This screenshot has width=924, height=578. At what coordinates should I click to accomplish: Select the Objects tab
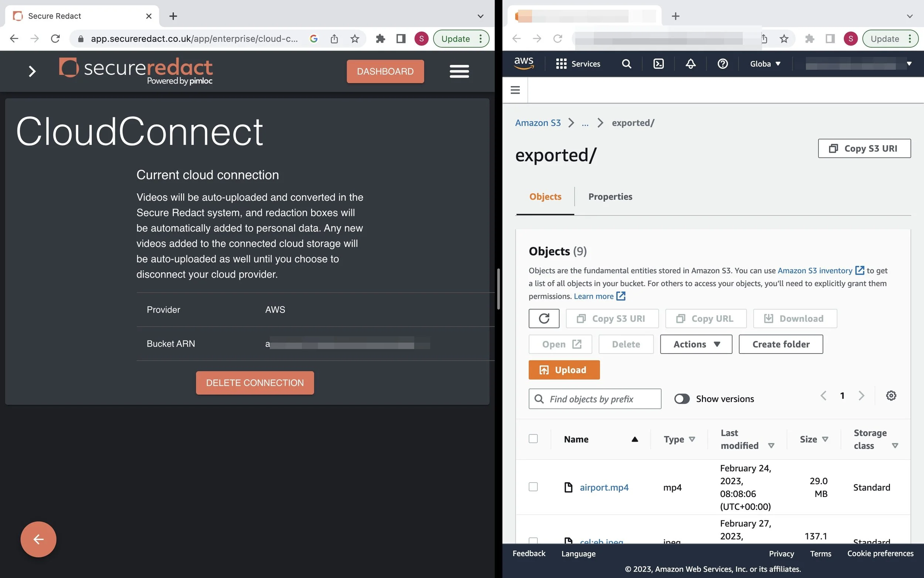point(545,196)
